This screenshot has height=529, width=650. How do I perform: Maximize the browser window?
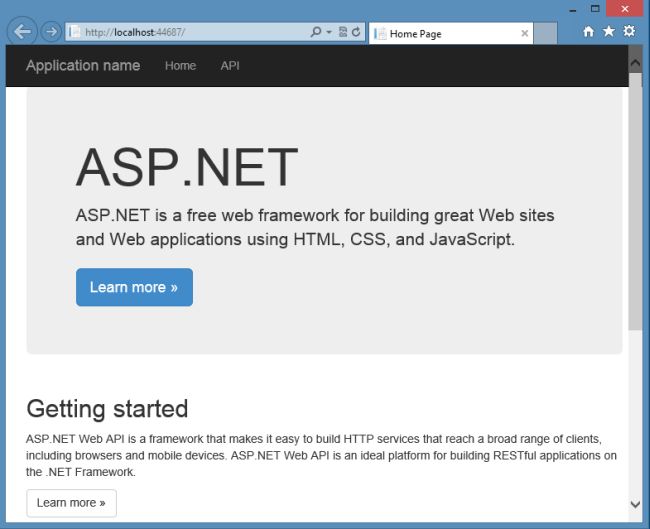[x=595, y=9]
